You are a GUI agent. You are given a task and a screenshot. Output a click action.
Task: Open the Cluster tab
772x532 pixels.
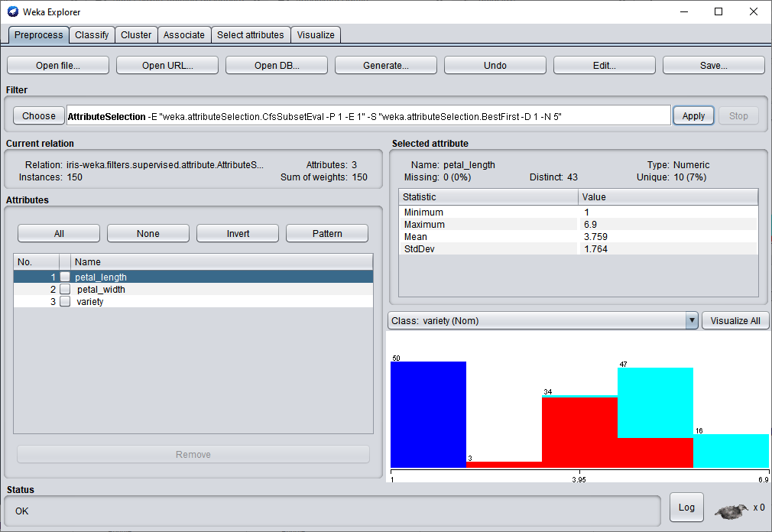[136, 35]
